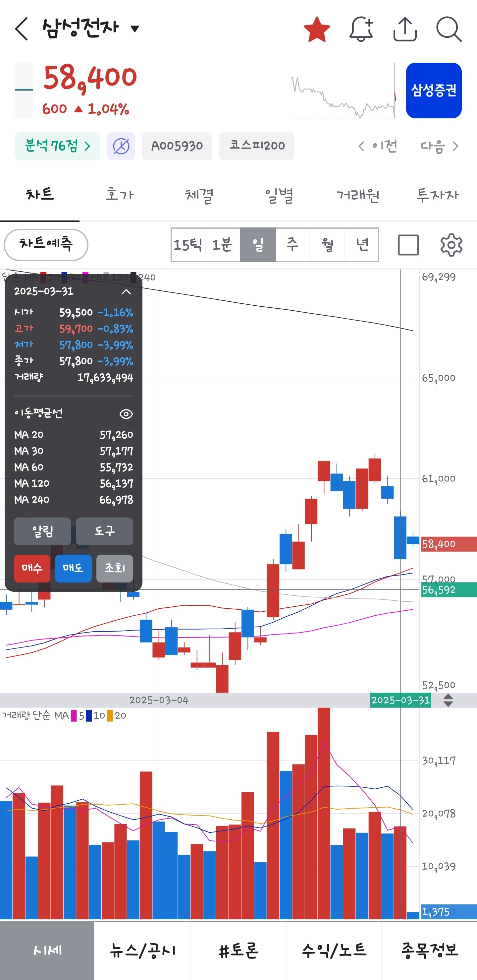Toggle the red favorite star

coord(317,29)
